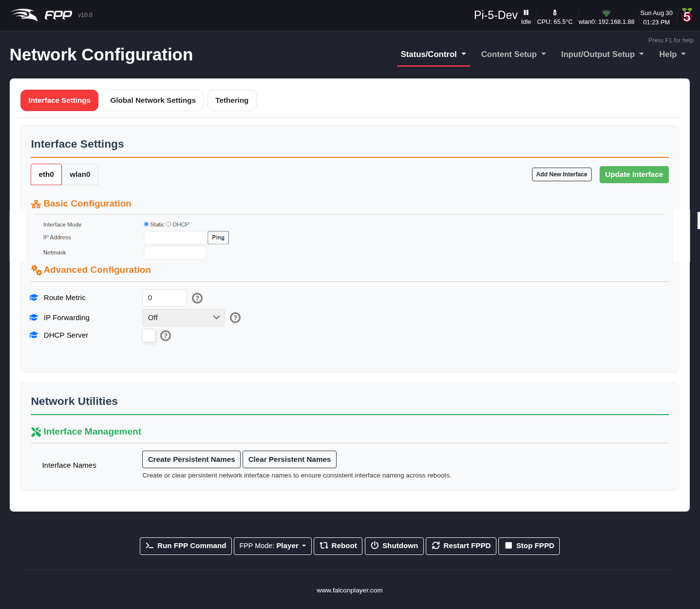The width and height of the screenshot is (700, 609).
Task: Click the wlan0 WiFi signal icon
Action: 606,13
